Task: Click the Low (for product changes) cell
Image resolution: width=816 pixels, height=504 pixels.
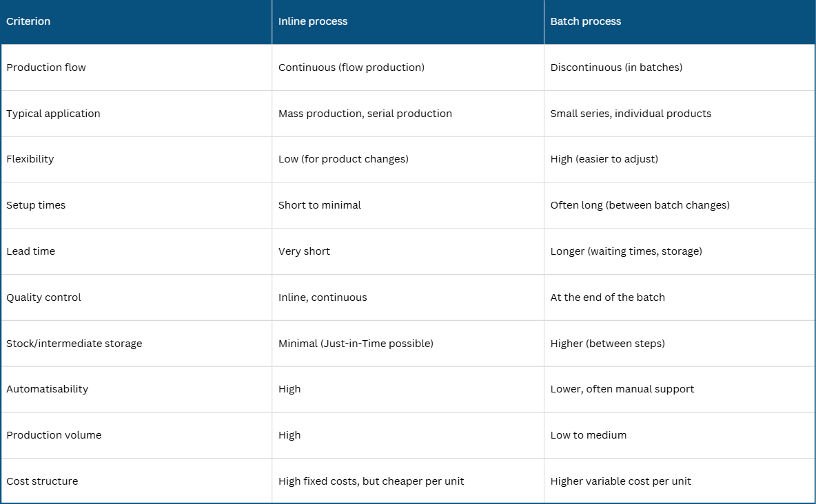Action: click(x=408, y=159)
